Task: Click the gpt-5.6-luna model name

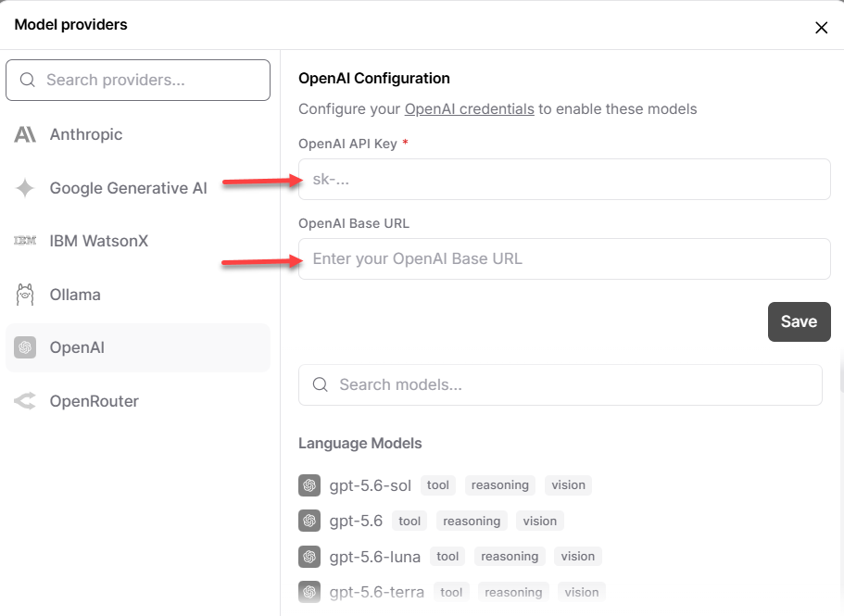Action: (x=374, y=557)
